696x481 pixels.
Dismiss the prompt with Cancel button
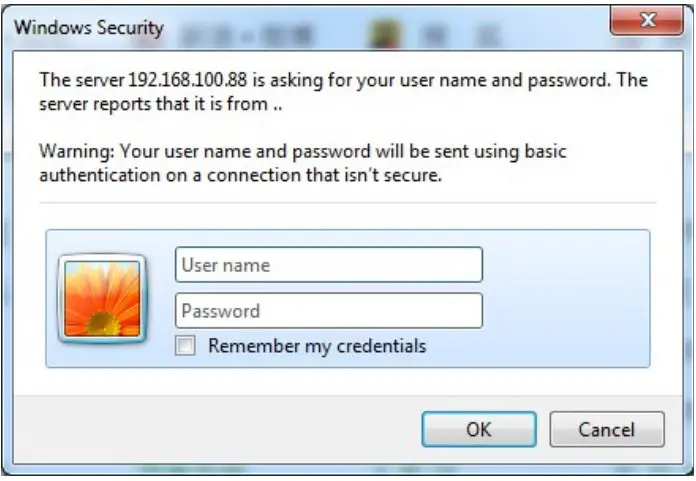point(607,429)
